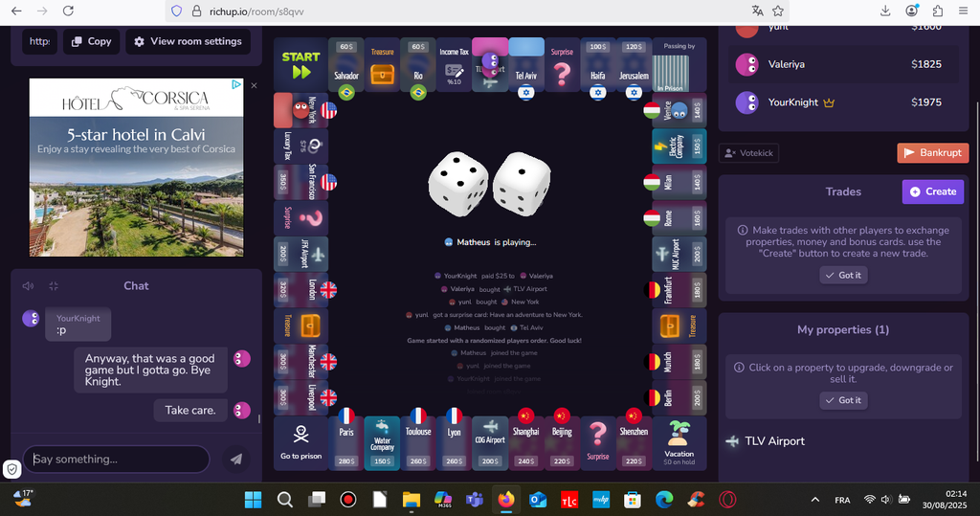980x516 pixels.
Task: Bookmark this page with the star icon
Action: pos(778,11)
